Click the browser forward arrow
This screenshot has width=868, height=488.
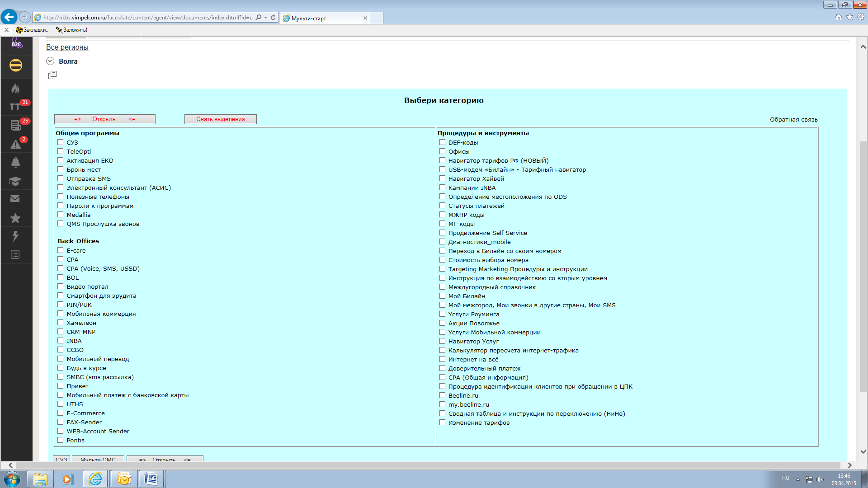[x=25, y=17]
